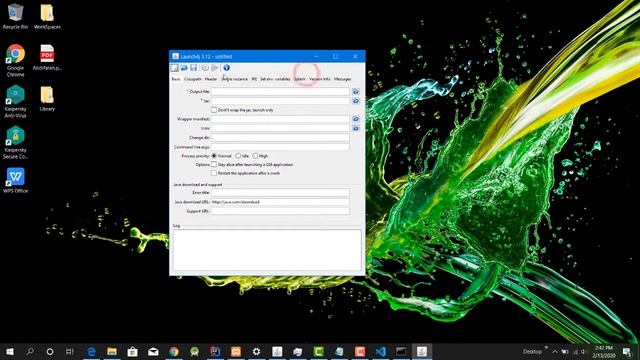Open Microsoft Edge from the taskbar
This screenshot has height=360, width=640.
[x=91, y=351]
